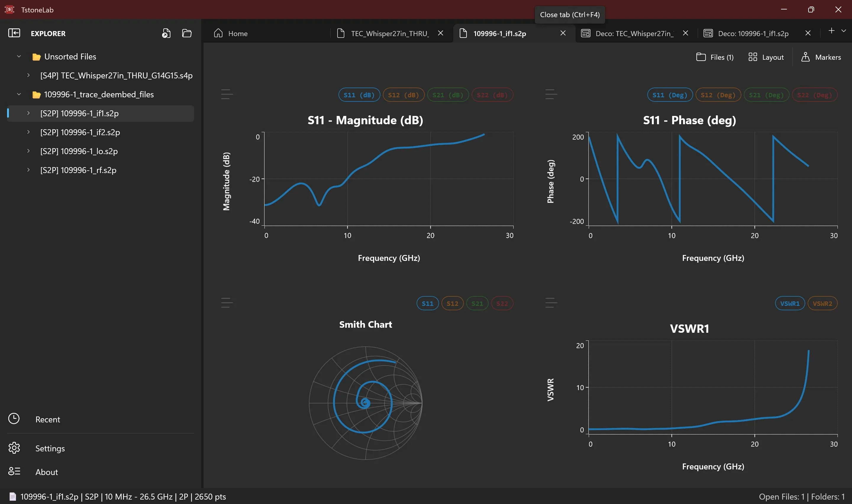Viewport: 852px width, 504px height.
Task: Expand the 109996-1_if1.s2p file chevron
Action: click(28, 113)
